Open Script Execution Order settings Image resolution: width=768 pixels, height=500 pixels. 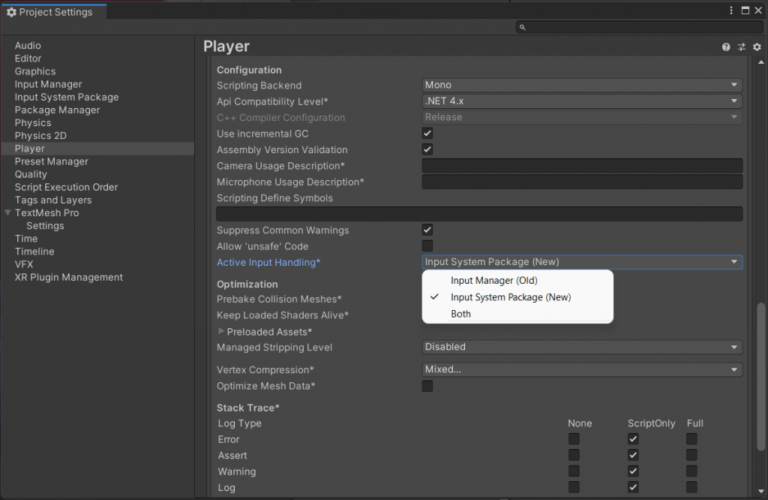66,187
